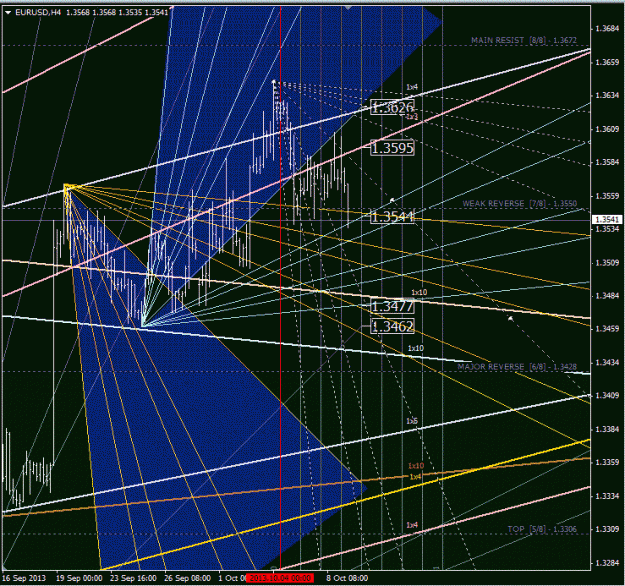The width and height of the screenshot is (625, 586).
Task: Click the 1.3459 value on the price scale
Action: [x=607, y=329]
